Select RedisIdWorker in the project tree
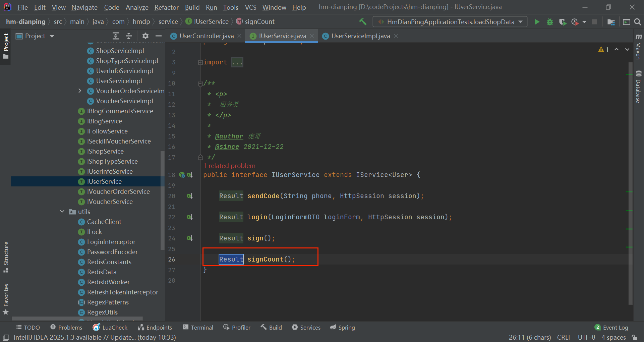Image resolution: width=644 pixels, height=342 pixels. point(108,282)
